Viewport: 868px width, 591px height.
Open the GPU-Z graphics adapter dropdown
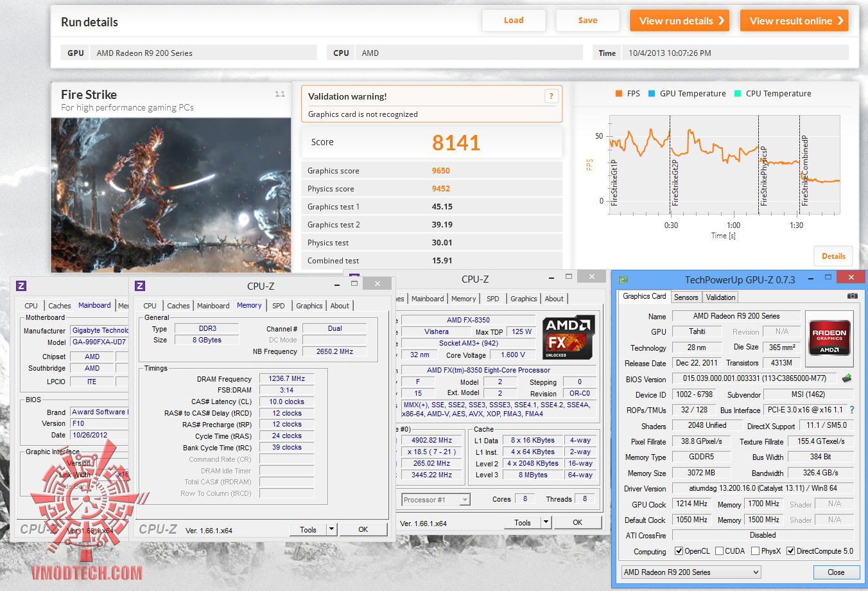pos(691,572)
